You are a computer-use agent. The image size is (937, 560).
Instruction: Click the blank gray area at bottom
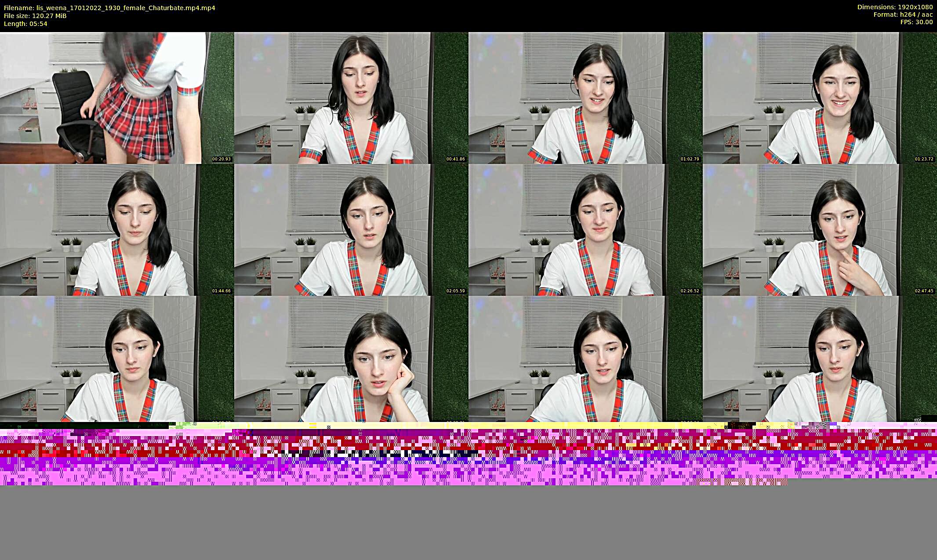coord(468,523)
